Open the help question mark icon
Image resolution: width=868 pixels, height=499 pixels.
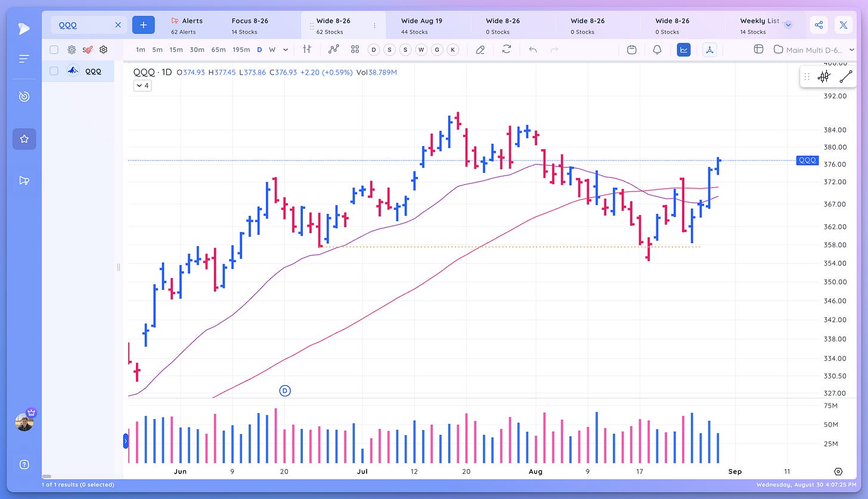[x=24, y=465]
